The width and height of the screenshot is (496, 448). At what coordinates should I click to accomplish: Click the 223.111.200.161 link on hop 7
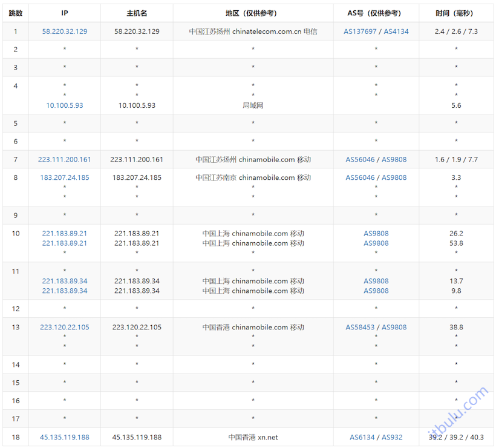(64, 159)
